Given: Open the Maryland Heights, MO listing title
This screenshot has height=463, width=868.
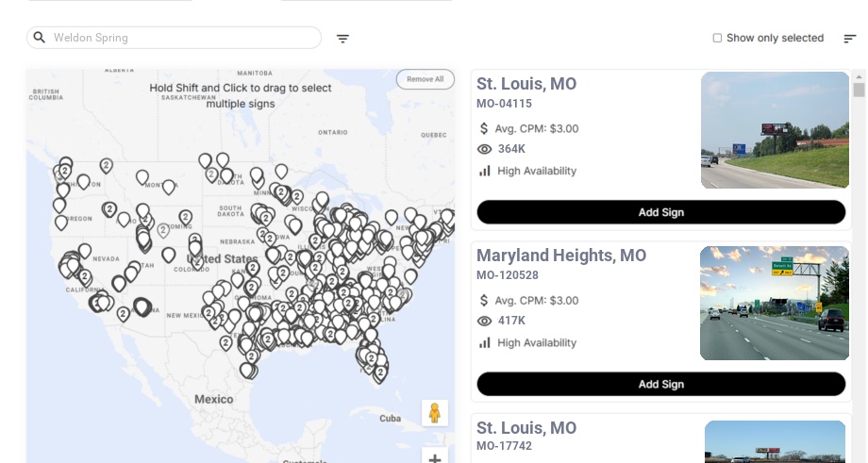Looking at the screenshot, I should (561, 256).
